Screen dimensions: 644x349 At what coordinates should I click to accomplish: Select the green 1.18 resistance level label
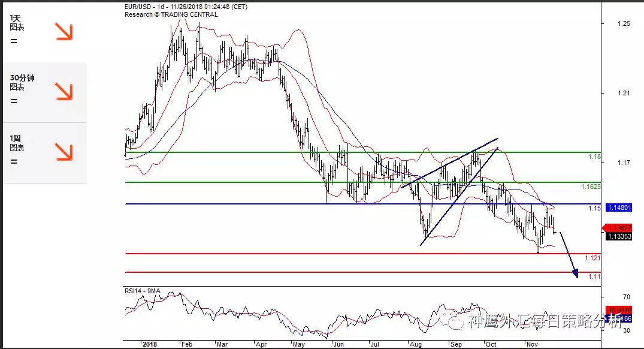pyautogui.click(x=594, y=157)
